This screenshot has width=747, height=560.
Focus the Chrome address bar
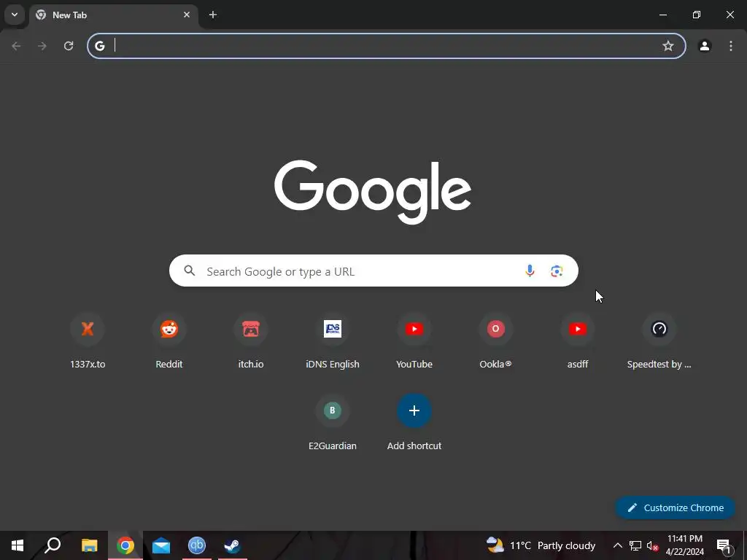coord(387,46)
